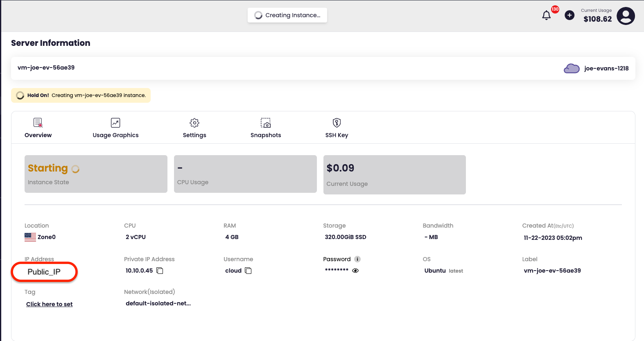Image resolution: width=644 pixels, height=341 pixels.
Task: Click the Creating Instance status button
Action: tap(287, 15)
